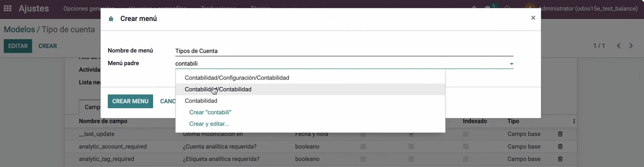This screenshot has height=167, width=644.
Task: Open column options kebab icon in table header
Action: click(x=574, y=121)
